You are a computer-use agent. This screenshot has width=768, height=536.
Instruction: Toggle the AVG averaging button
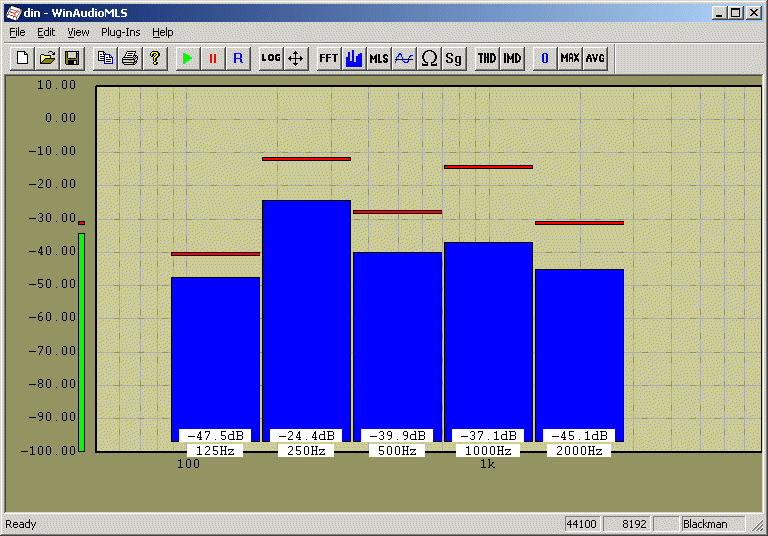click(595, 58)
